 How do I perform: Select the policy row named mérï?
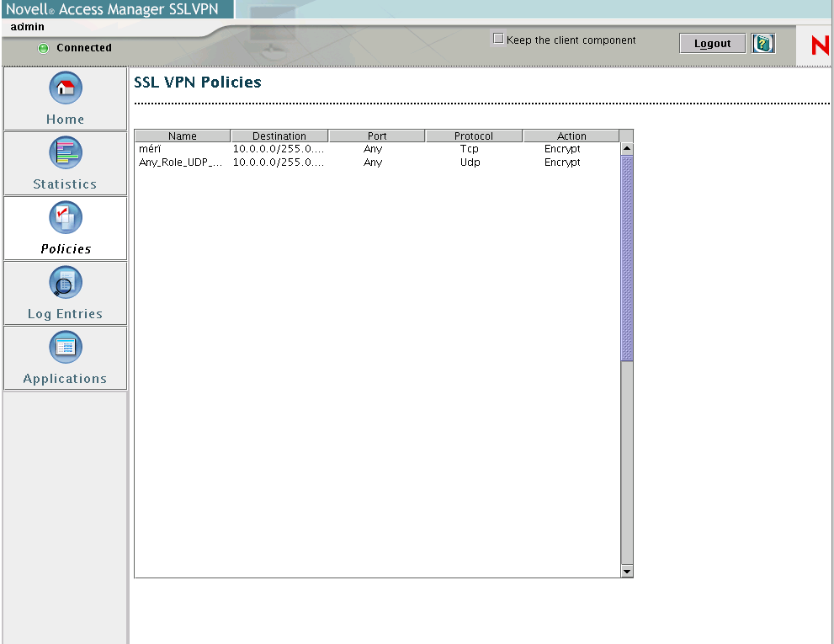377,149
